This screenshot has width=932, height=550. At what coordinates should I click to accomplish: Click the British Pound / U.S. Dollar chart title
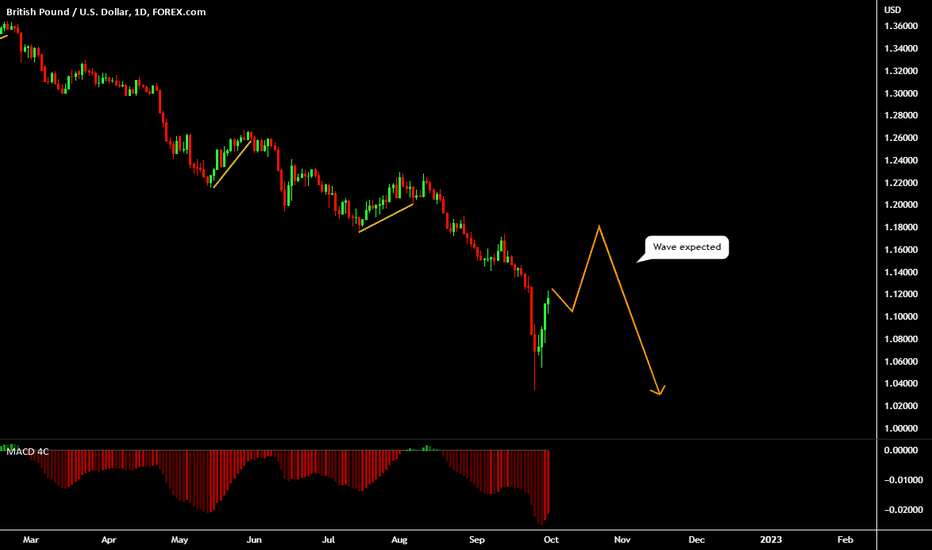click(x=106, y=12)
